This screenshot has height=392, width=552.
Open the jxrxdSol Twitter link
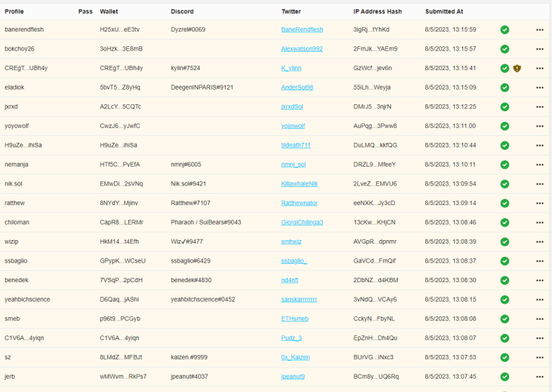pyautogui.click(x=292, y=106)
